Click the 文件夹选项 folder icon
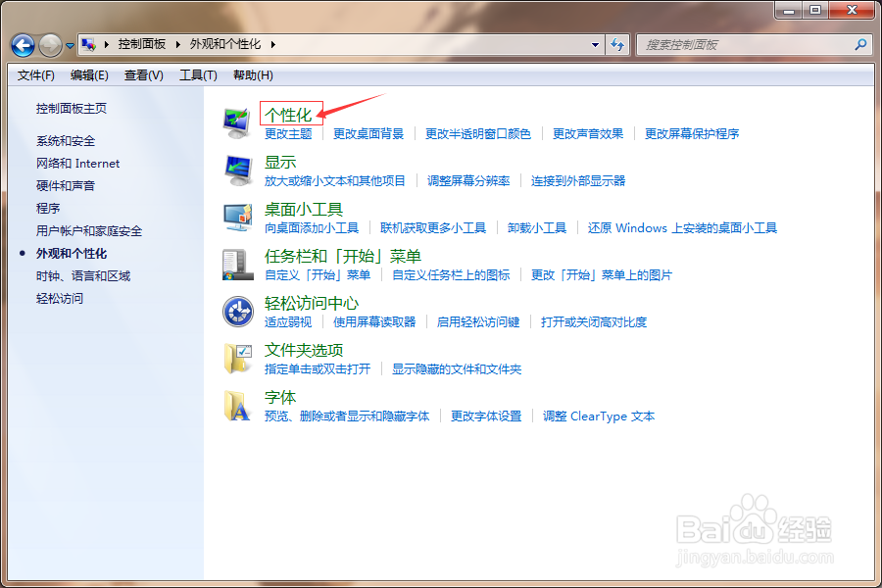Viewport: 882px width, 588px height. click(x=236, y=359)
